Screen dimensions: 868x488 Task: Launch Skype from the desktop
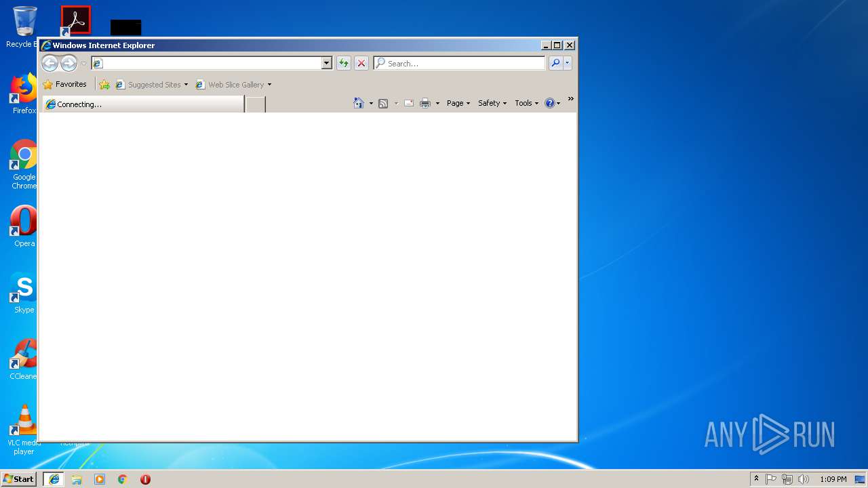click(x=24, y=293)
